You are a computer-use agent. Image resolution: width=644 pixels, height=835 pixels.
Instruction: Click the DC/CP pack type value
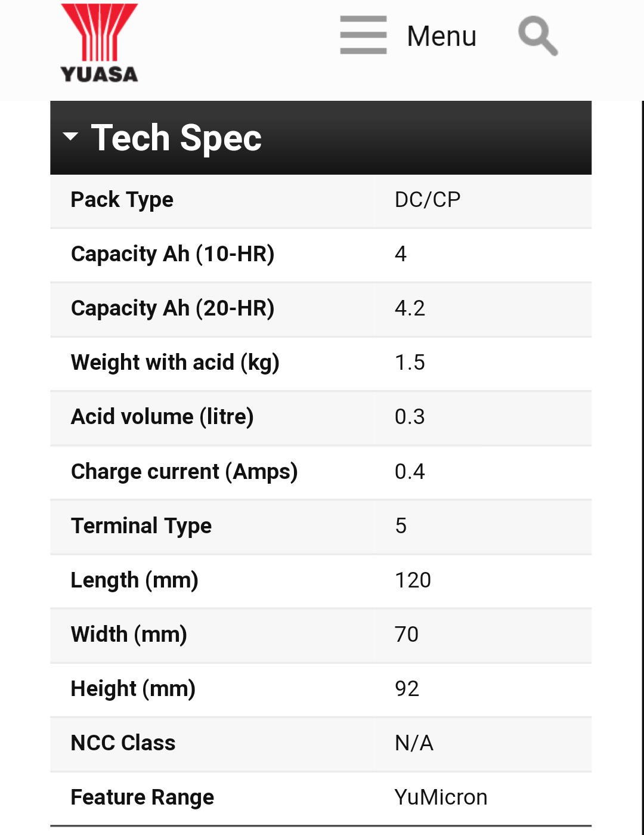point(428,200)
